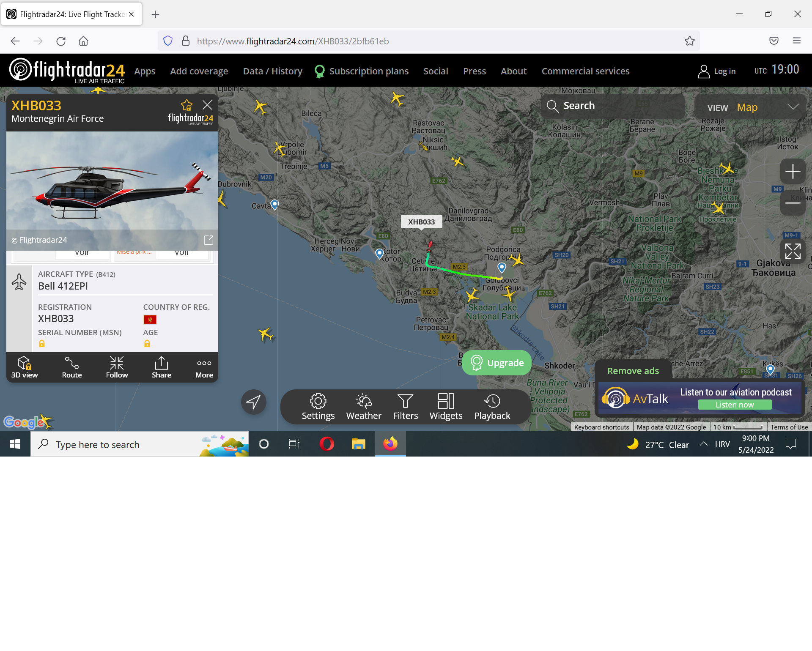Open Add coverage menu
Screen dimensions: 812x651
pos(199,71)
